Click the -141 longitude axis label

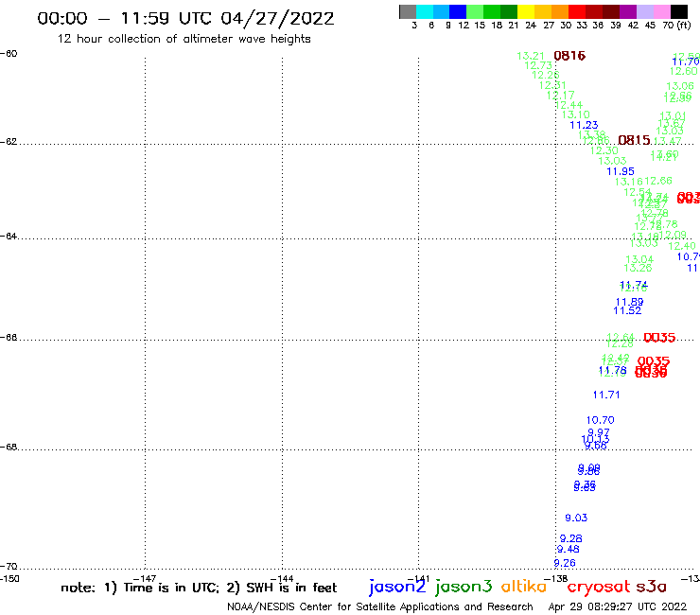(x=418, y=579)
